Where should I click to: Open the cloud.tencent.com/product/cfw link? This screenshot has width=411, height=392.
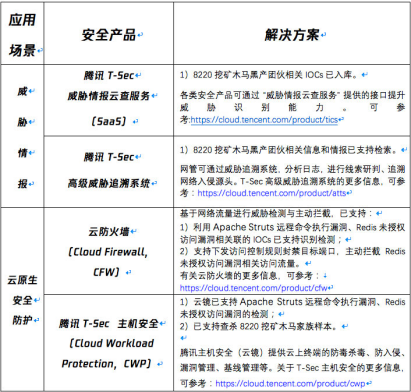[x=253, y=288]
